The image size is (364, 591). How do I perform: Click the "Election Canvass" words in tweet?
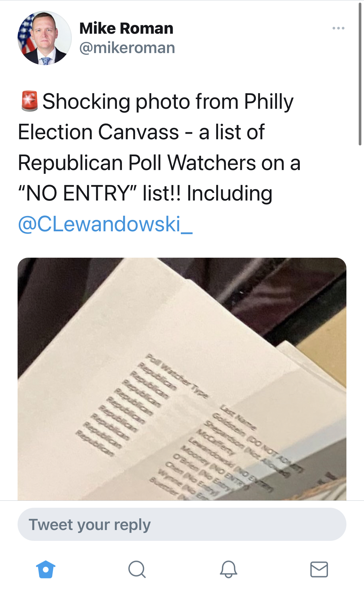point(98,132)
